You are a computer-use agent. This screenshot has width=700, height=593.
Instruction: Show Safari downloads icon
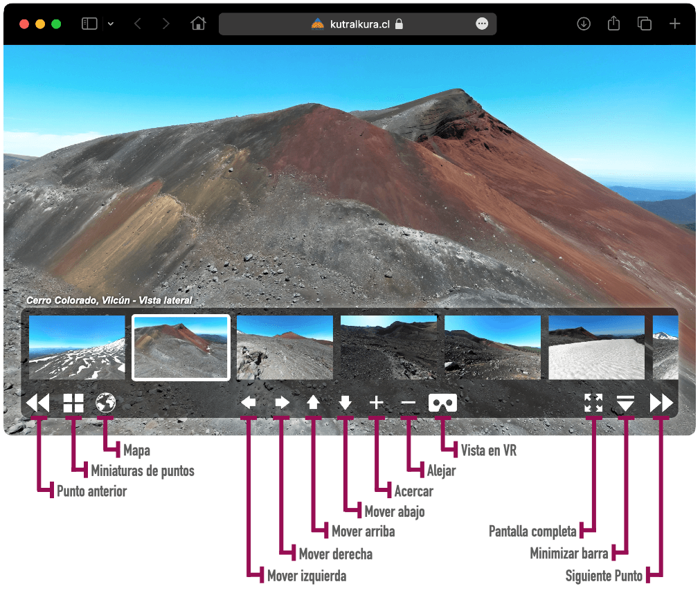point(584,24)
